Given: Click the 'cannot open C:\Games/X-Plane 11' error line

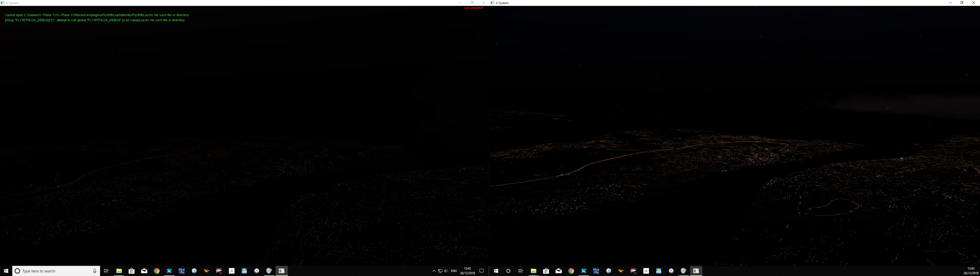Looking at the screenshot, I should click(97, 15).
